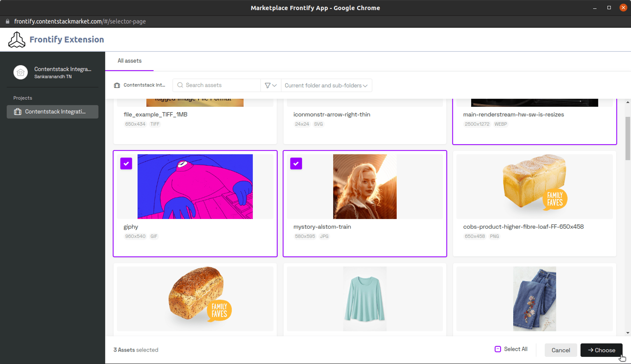This screenshot has width=631, height=364.
Task: Click the briefcase icon in Contentstack Integrati project
Action: click(18, 112)
